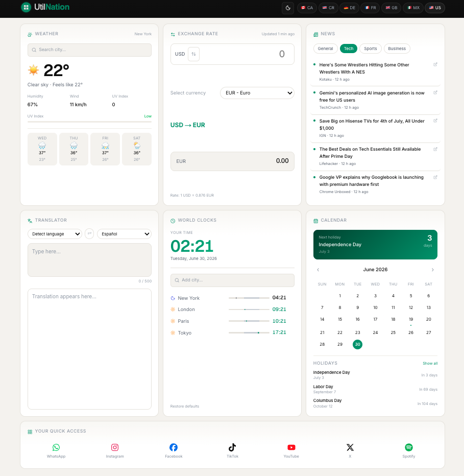The width and height of the screenshot is (464, 476).
Task: Select the Tech news tab
Action: pos(348,49)
